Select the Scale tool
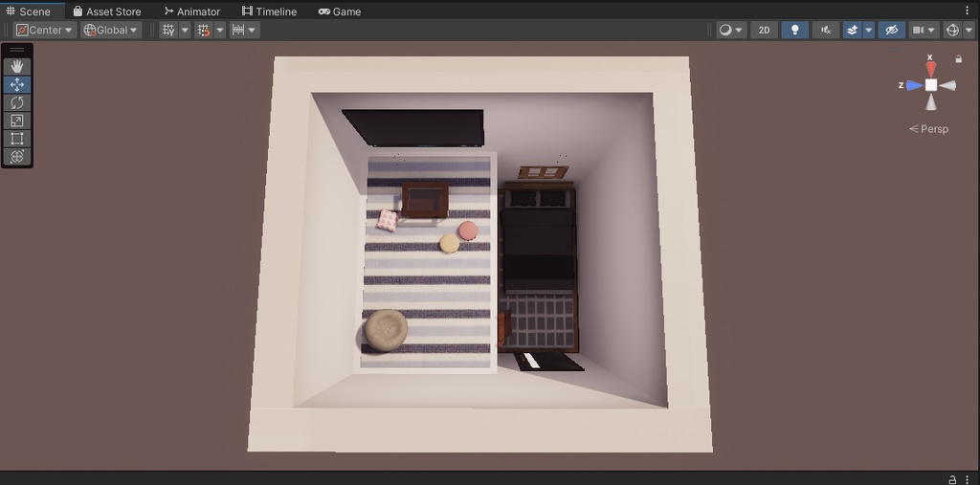The width and height of the screenshot is (980, 485). pos(17,121)
